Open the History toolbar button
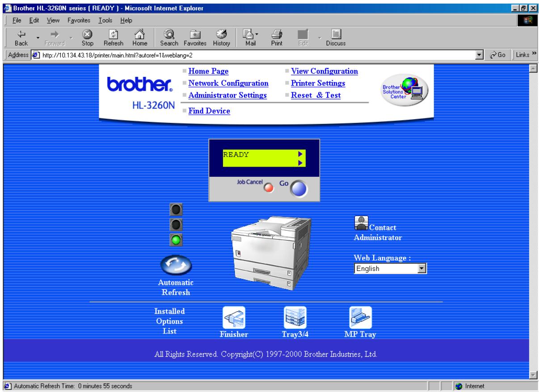 tap(221, 39)
